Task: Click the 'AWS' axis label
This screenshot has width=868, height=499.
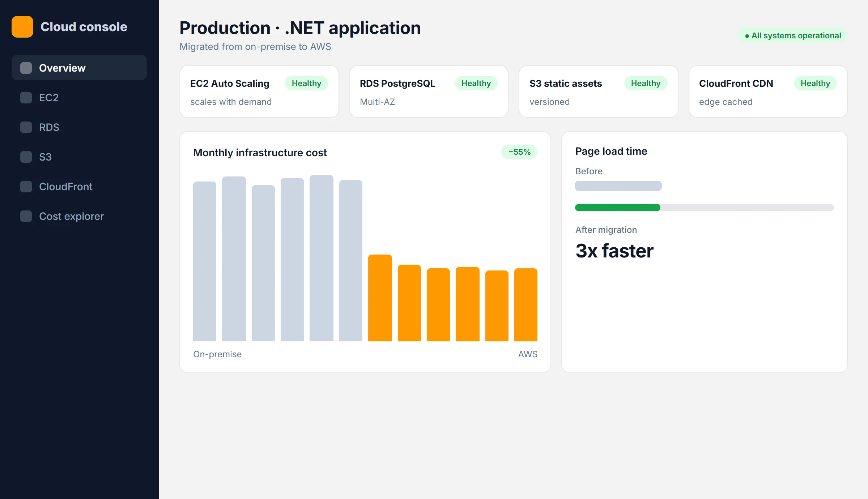Action: tap(528, 354)
